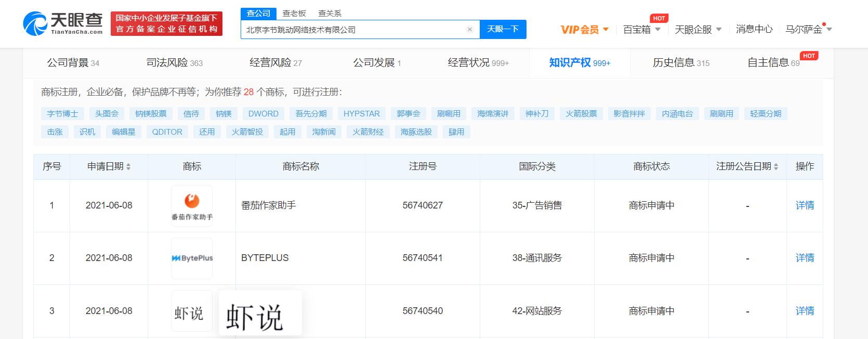
Task: Select the 字节博士 trademark tag
Action: point(62,114)
